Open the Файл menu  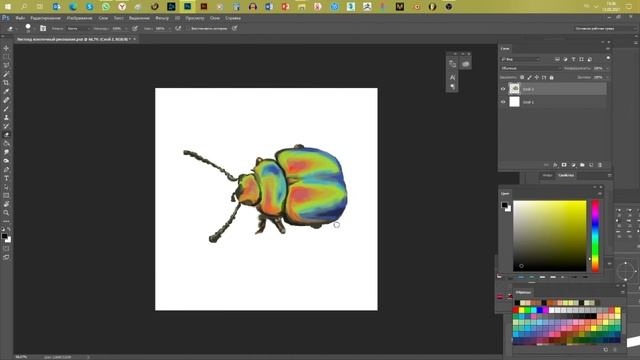click(20, 18)
